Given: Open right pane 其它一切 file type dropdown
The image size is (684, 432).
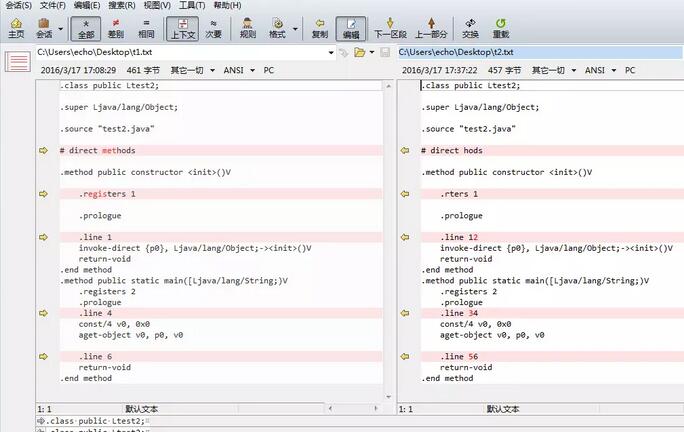Looking at the screenshot, I should (556, 71).
